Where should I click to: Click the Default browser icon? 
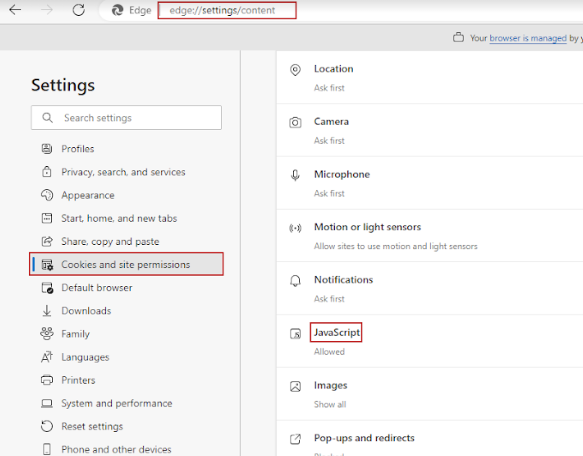click(x=47, y=288)
